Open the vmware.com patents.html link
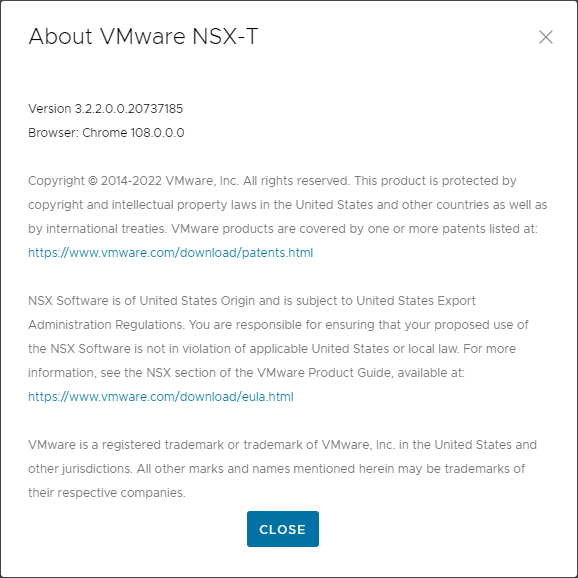This screenshot has height=578, width=578. [171, 253]
